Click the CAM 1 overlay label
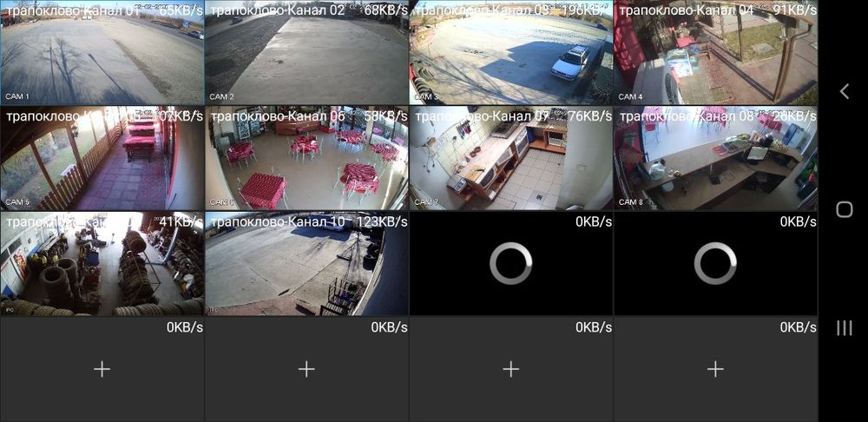 tap(17, 96)
